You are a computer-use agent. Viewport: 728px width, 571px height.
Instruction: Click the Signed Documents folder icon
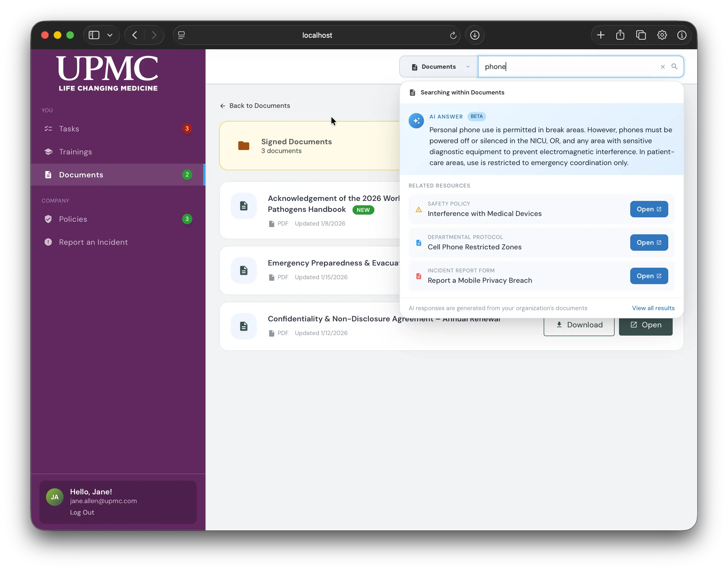(x=243, y=146)
